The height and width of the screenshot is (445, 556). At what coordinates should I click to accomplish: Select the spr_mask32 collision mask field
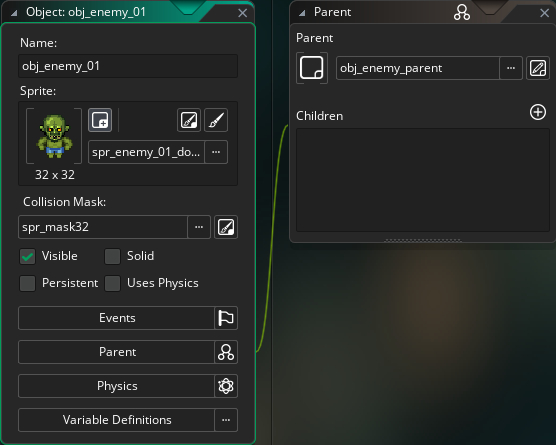point(103,227)
